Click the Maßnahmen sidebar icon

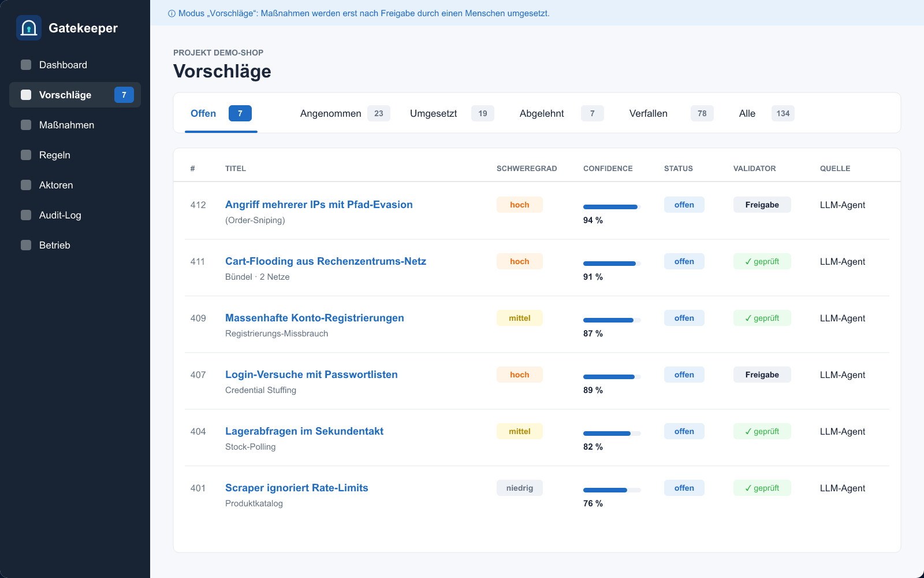pos(26,125)
